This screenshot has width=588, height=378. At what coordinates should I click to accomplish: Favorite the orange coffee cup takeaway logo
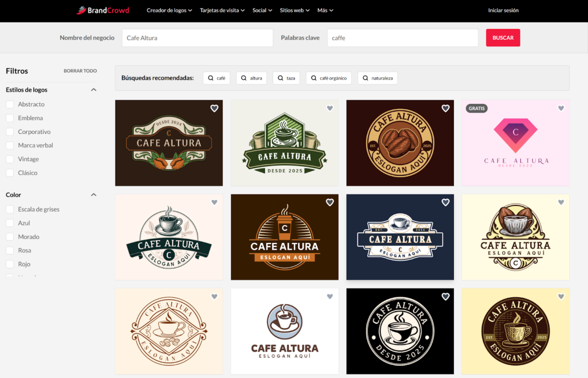(x=330, y=202)
